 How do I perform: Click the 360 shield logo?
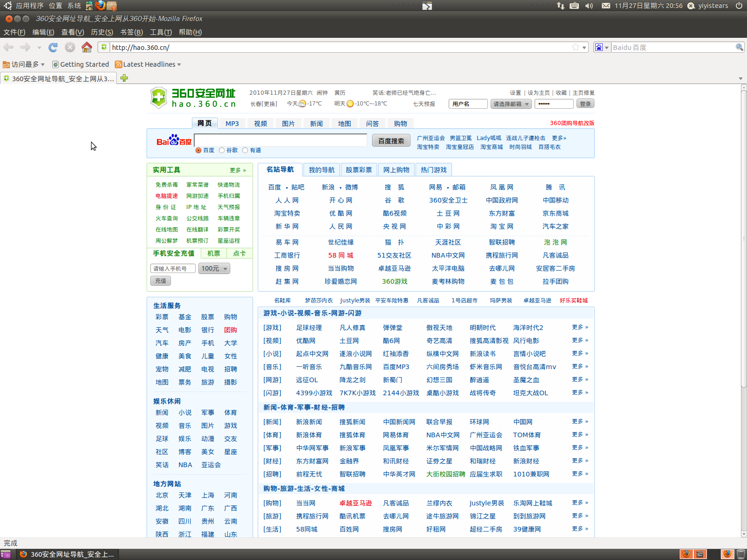coord(159,98)
